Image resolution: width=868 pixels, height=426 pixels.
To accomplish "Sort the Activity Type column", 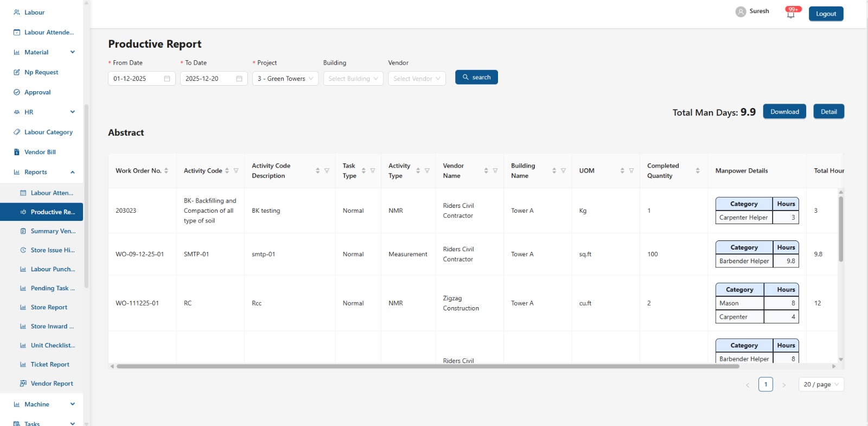I will (418, 170).
